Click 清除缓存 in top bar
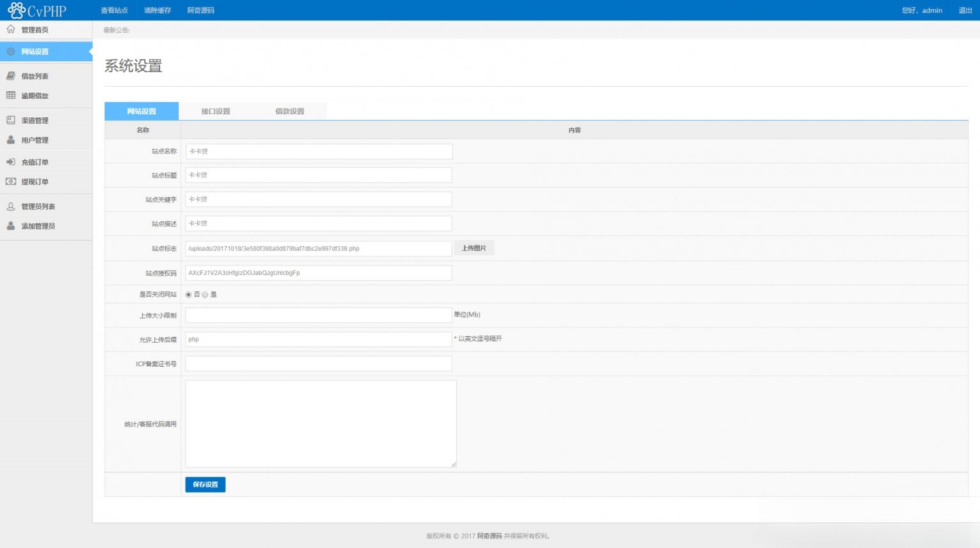The width and height of the screenshot is (980, 548). click(158, 10)
